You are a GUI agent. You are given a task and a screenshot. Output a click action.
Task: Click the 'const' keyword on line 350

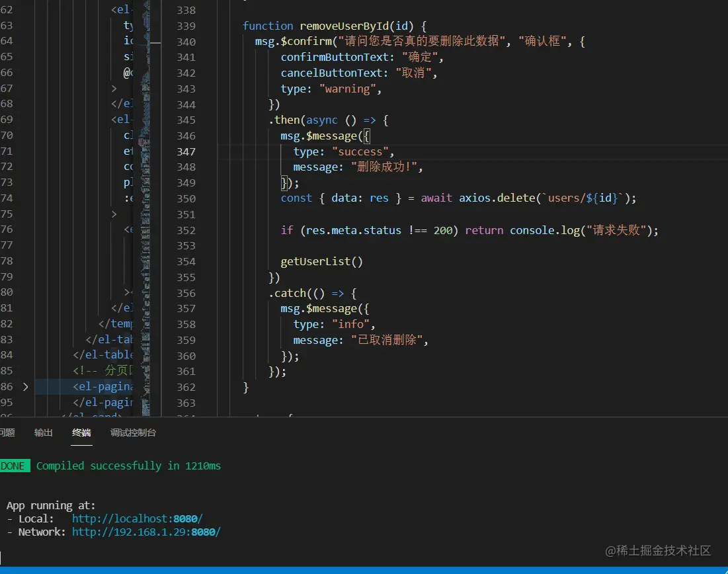tap(296, 198)
